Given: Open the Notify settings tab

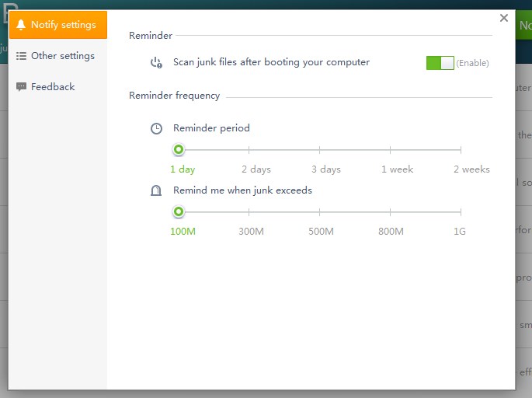Looking at the screenshot, I should [58, 25].
